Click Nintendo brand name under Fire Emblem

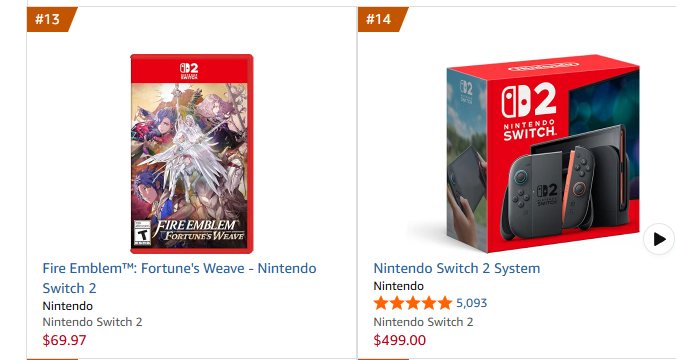tap(68, 306)
